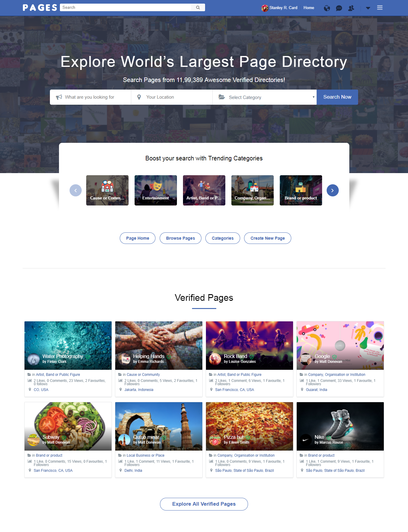
Task: Click Stanley R. Card profile avatar
Action: click(x=265, y=8)
